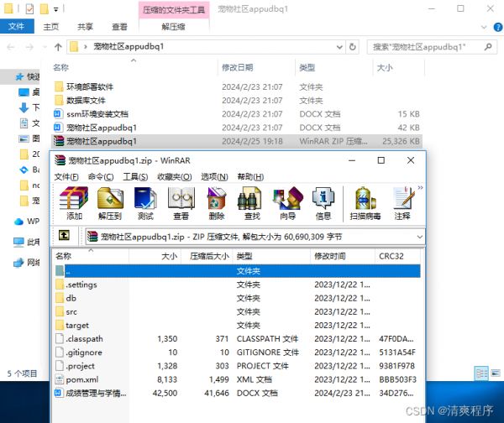Expand the Explorer ribbon chevron
Viewport: 504px width, 423px height.
pos(484,27)
